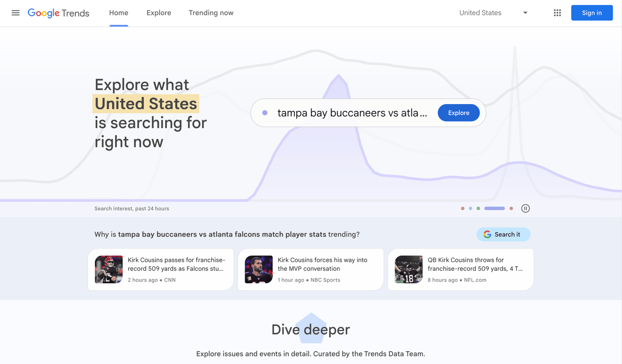622x364 pixels.
Task: Click the 'Search interest, past 24 hours' label
Action: tap(132, 209)
